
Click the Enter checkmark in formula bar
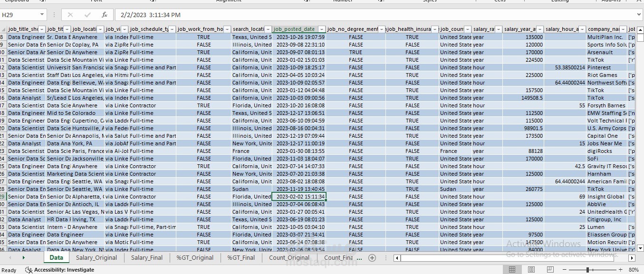click(87, 15)
